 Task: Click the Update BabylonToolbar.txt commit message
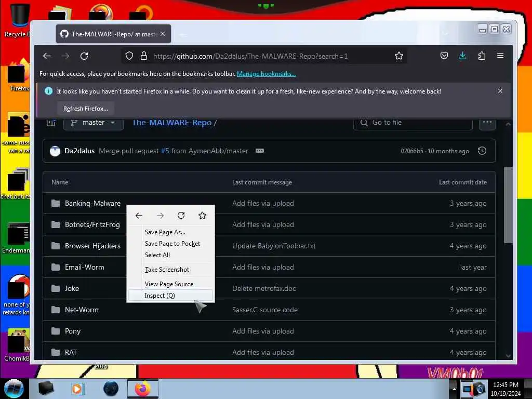[274, 246]
